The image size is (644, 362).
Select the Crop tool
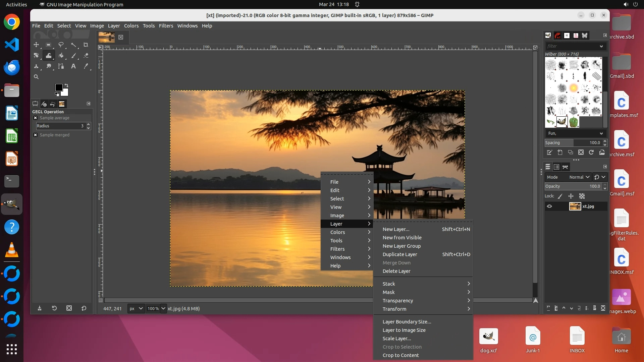(x=86, y=45)
